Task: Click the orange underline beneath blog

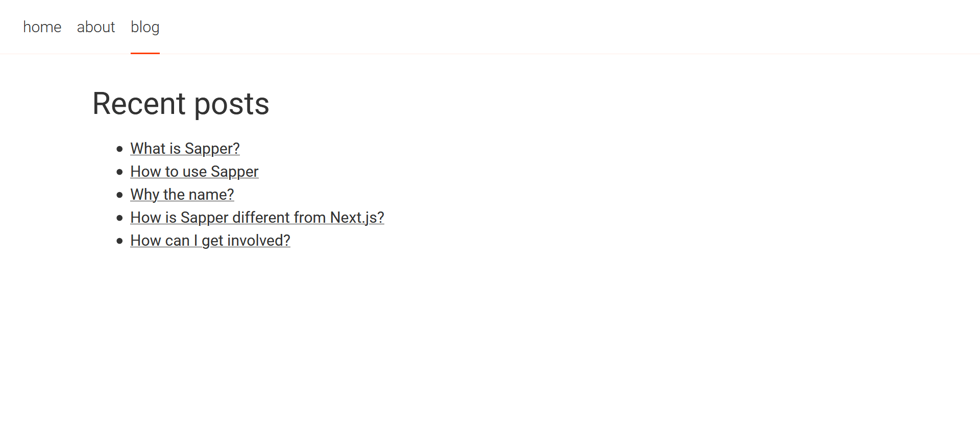Action: point(145,53)
